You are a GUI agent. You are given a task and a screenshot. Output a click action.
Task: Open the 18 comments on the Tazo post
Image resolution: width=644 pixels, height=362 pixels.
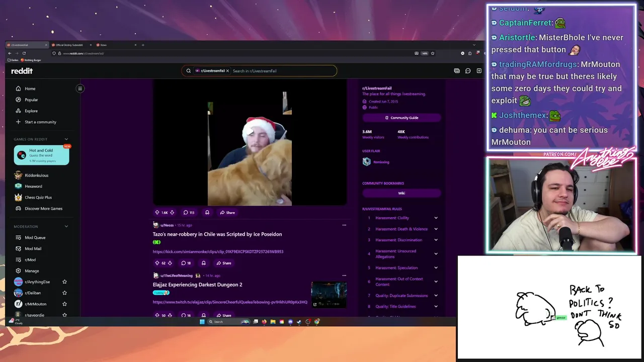coord(186,263)
